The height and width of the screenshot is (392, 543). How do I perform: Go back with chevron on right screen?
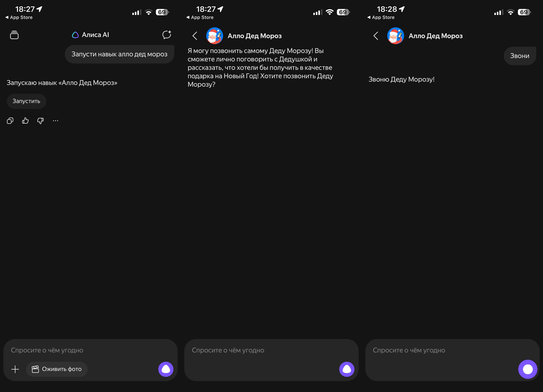click(376, 36)
